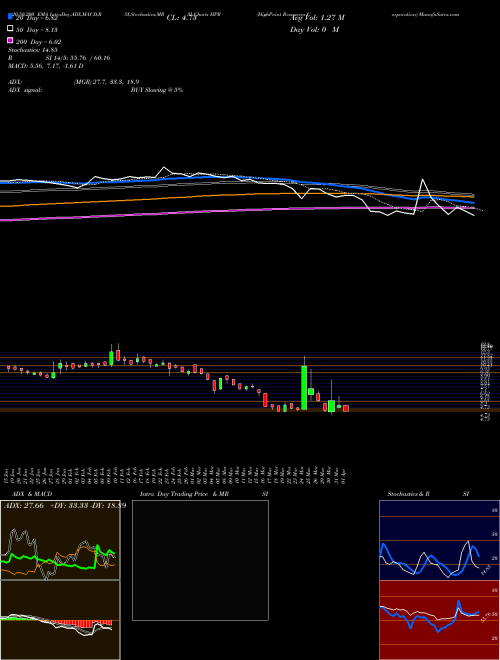Screen dimensions: 500x660
Task: Open the red-background RSI chart
Action: pos(439,620)
